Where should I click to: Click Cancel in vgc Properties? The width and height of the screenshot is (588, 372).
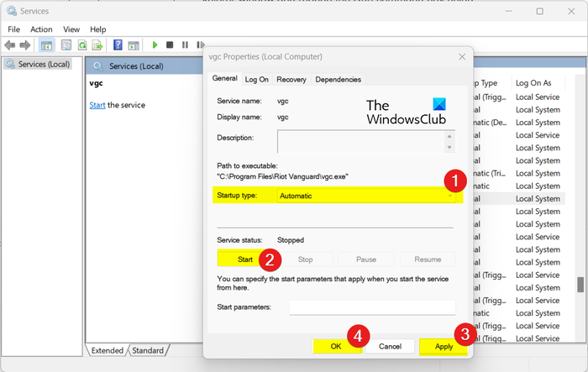point(390,346)
